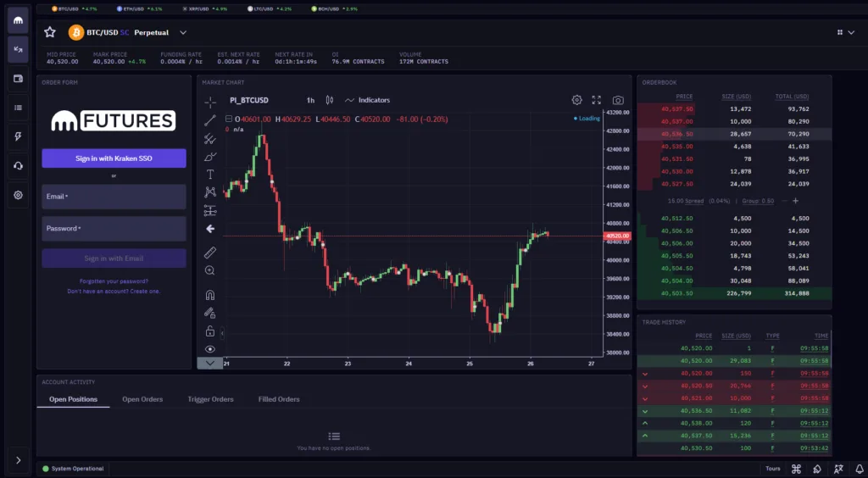Screen dimensions: 868x478
Task: Open chart settings gear icon
Action: (x=576, y=100)
